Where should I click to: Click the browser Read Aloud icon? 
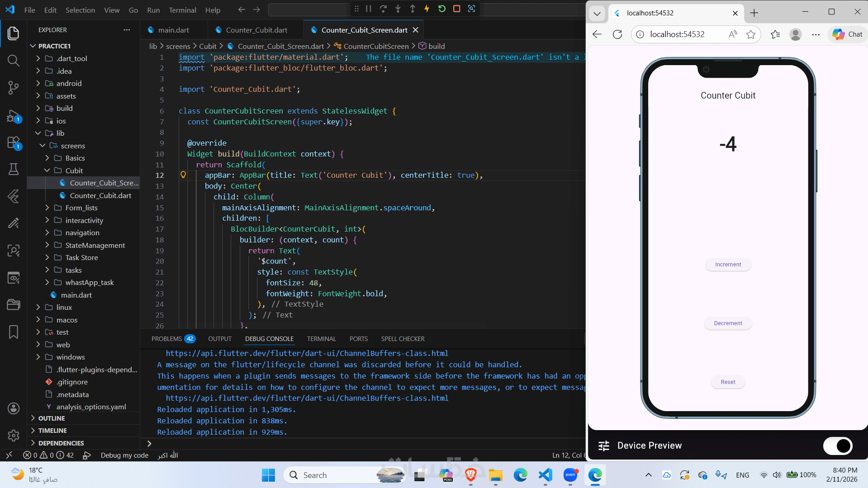point(733,34)
